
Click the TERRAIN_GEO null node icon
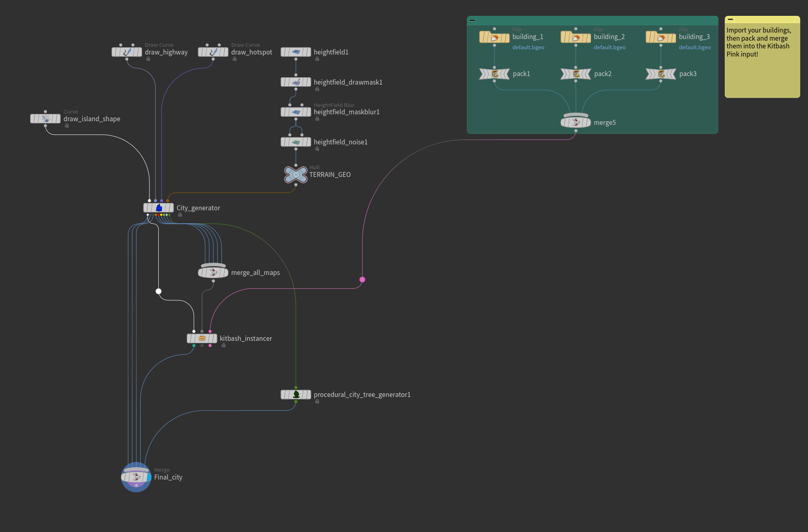click(296, 174)
